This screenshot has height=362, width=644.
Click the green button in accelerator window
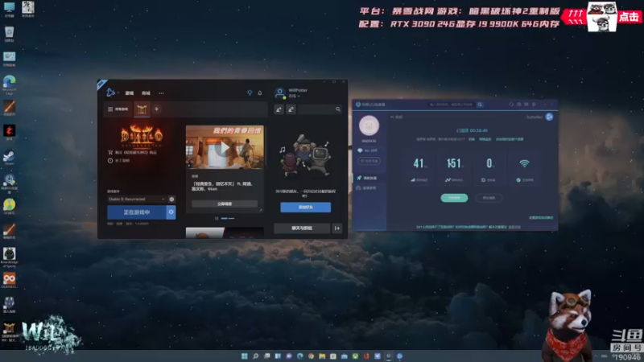click(x=454, y=198)
